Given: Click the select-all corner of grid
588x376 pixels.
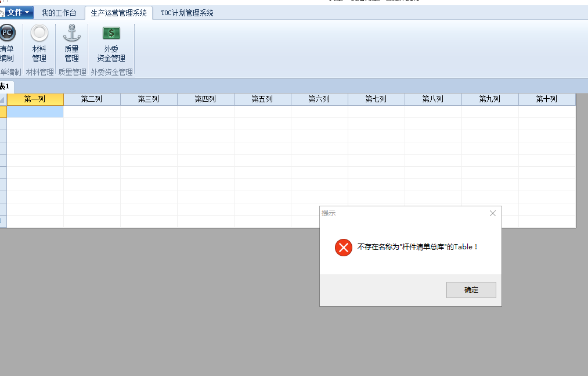Looking at the screenshot, I should pyautogui.click(x=3, y=99).
